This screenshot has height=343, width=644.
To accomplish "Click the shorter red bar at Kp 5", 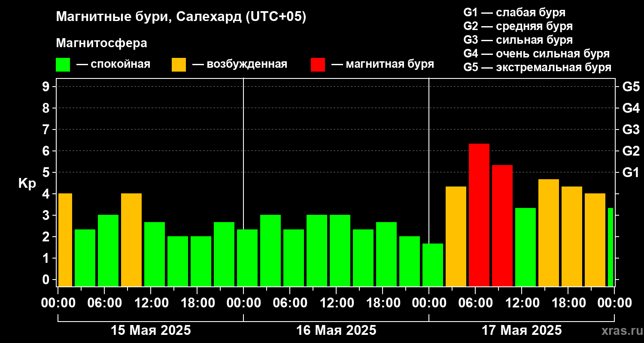I will click(502, 226).
